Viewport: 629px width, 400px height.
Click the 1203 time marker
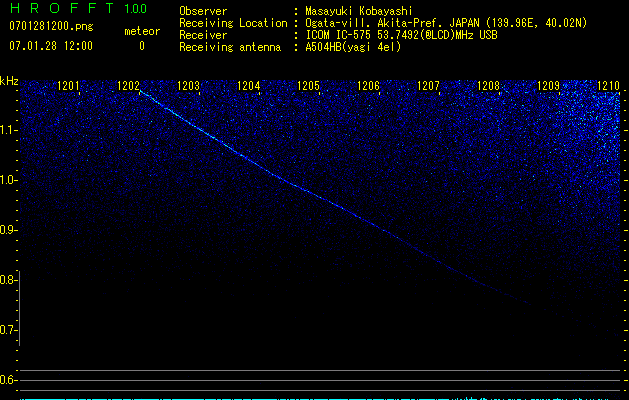(x=189, y=85)
